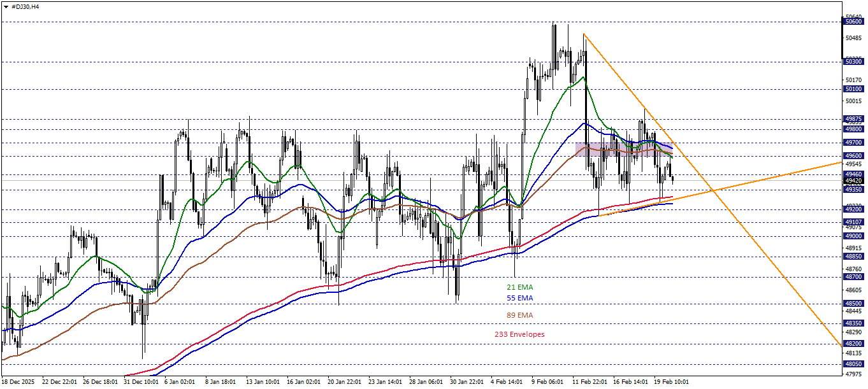Click the #DJ30,H4 chart title
868x389 pixels.
click(25, 6)
